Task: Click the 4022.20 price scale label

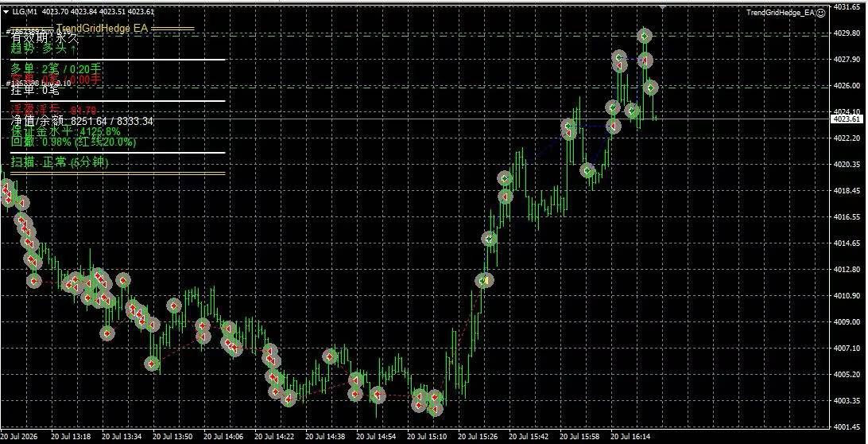Action: pyautogui.click(x=847, y=138)
